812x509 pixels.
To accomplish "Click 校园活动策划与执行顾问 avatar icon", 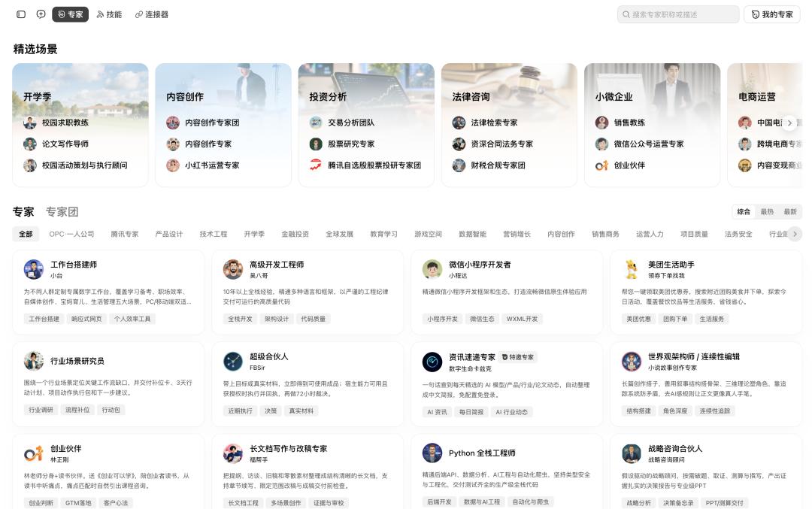I will 30,165.
